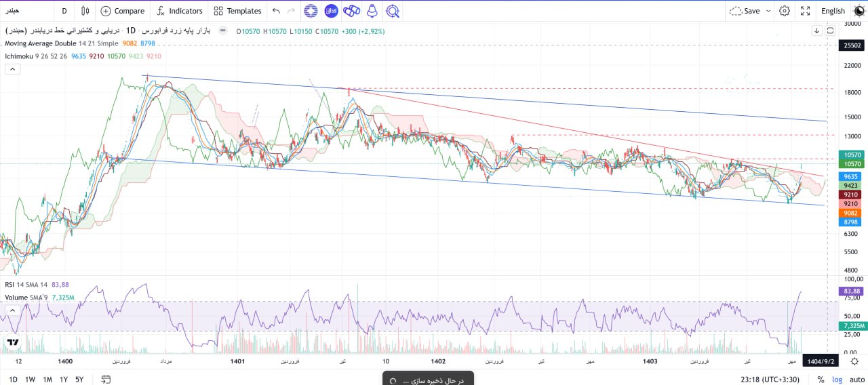The image size is (868, 385).
Task: Click the Compare symbol button
Action: pyautogui.click(x=123, y=11)
